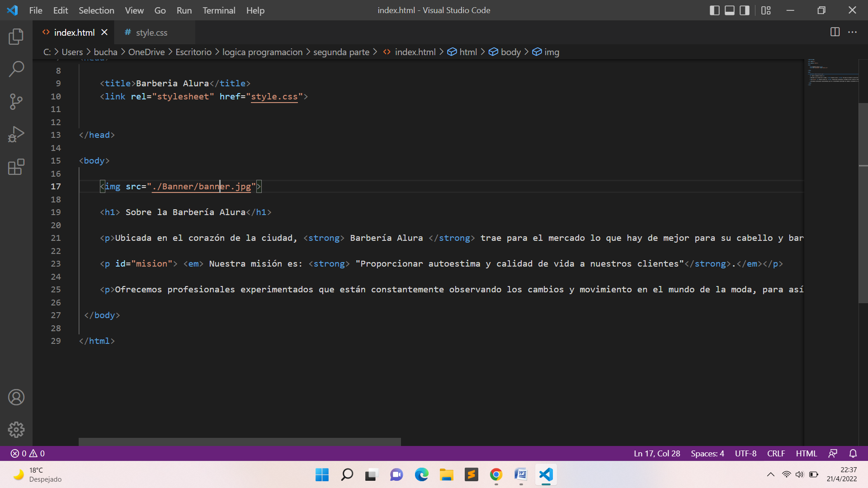Open the Run and Debug view
868x488 pixels.
tap(16, 134)
